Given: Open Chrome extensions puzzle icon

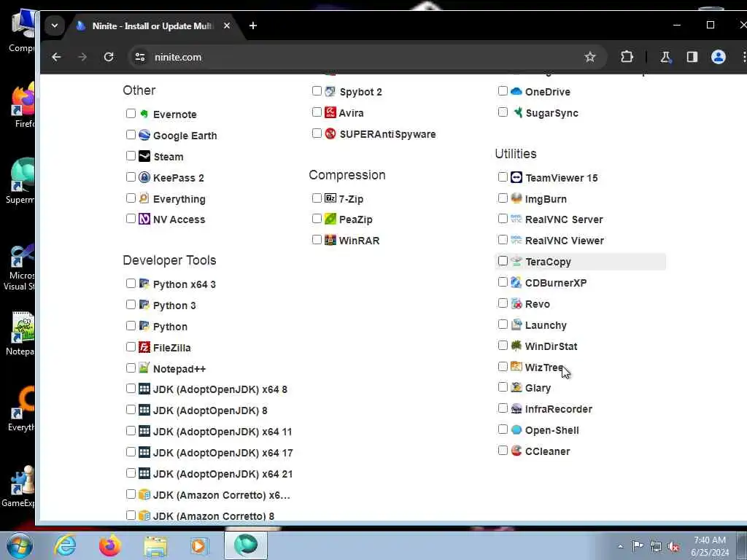Looking at the screenshot, I should 627,57.
